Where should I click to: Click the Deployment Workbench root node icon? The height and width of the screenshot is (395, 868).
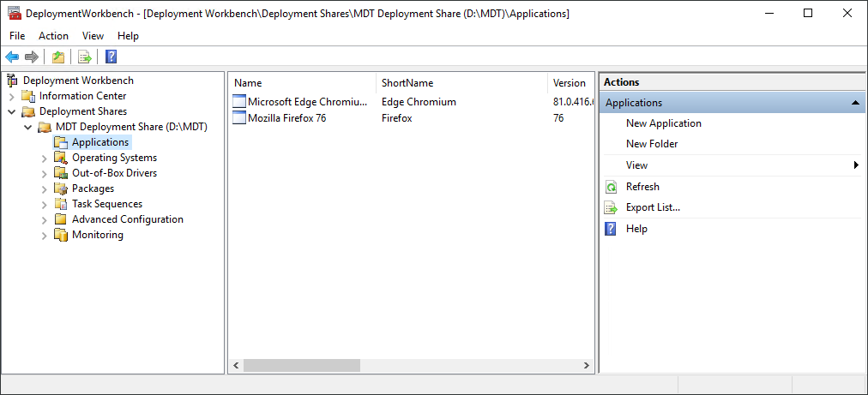(13, 81)
